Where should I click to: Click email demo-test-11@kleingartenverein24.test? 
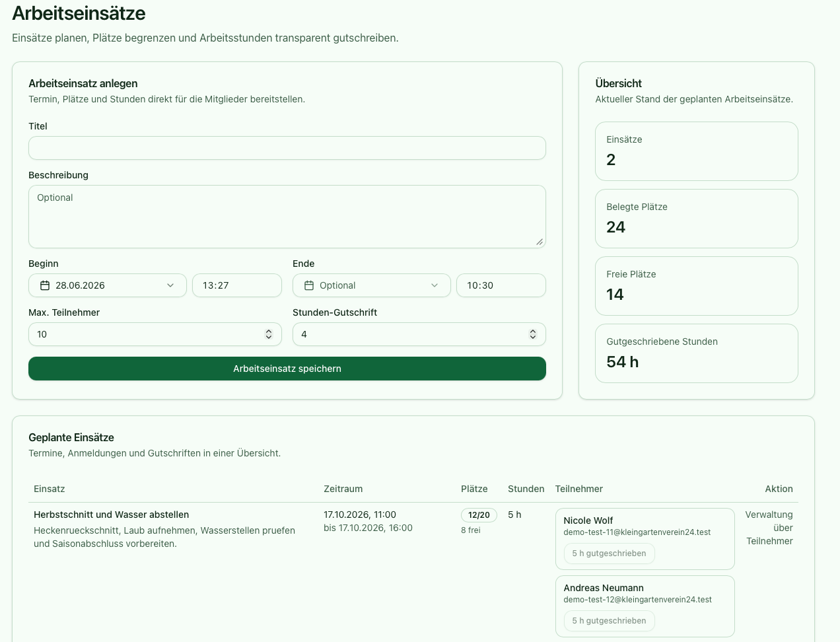[637, 532]
